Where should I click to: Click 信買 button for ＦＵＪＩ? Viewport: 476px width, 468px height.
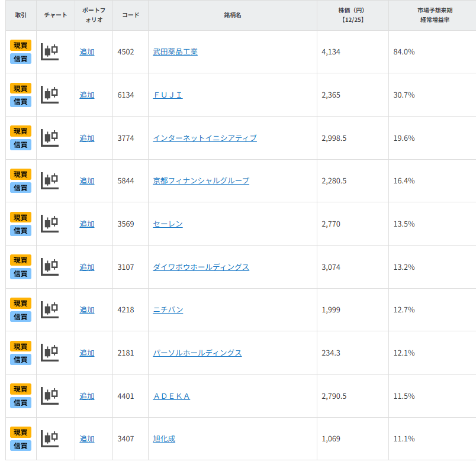coord(21,102)
